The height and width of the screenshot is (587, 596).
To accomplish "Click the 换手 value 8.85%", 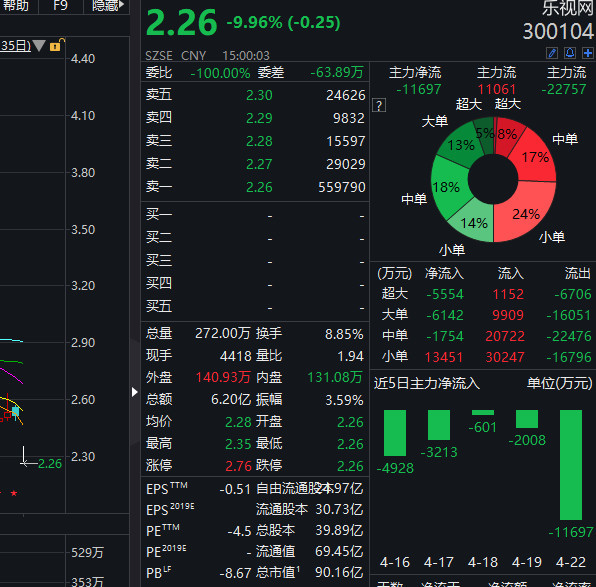I will pos(344,334).
